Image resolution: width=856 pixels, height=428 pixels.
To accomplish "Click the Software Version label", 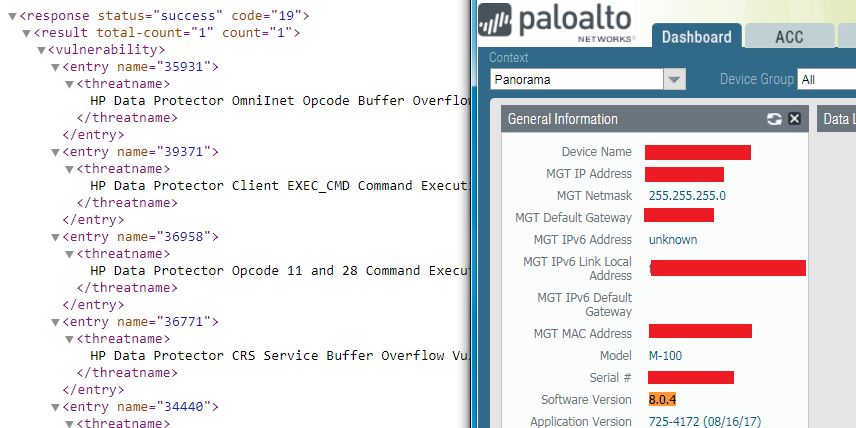I will click(586, 400).
